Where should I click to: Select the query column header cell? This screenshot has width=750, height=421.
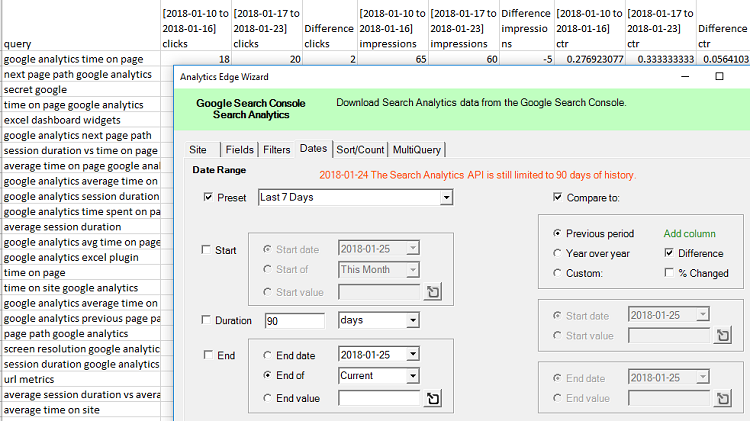coord(81,26)
